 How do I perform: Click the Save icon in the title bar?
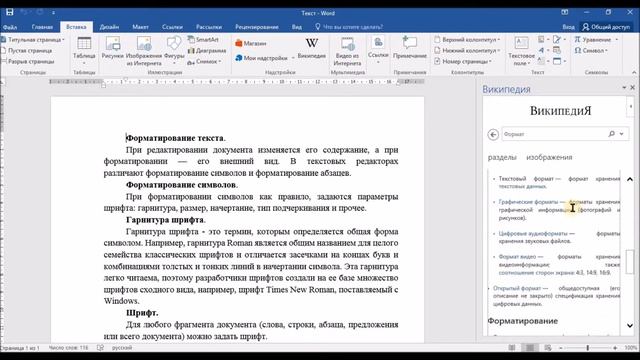10,12
